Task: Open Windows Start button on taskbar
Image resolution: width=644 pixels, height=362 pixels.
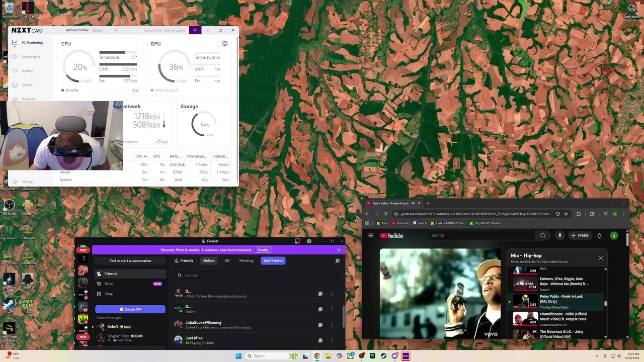Action: coord(238,356)
